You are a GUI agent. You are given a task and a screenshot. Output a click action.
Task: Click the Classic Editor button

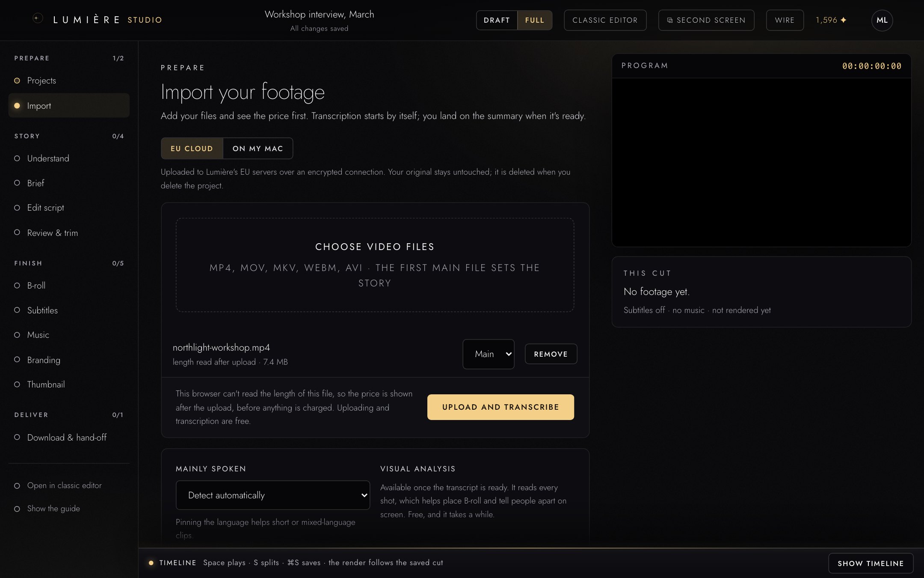tap(605, 20)
